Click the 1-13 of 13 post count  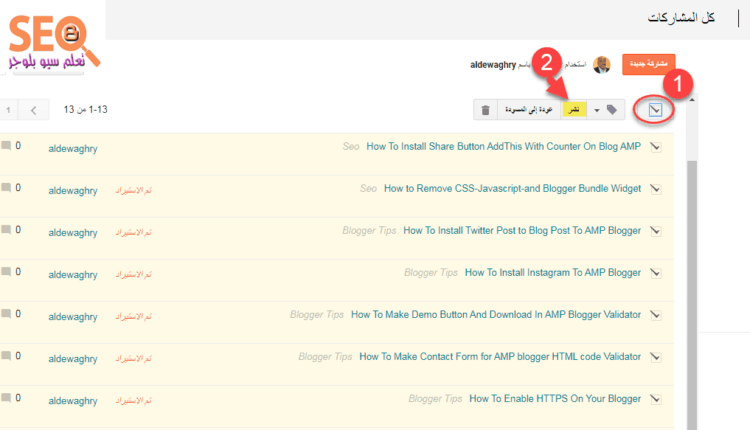click(x=86, y=110)
